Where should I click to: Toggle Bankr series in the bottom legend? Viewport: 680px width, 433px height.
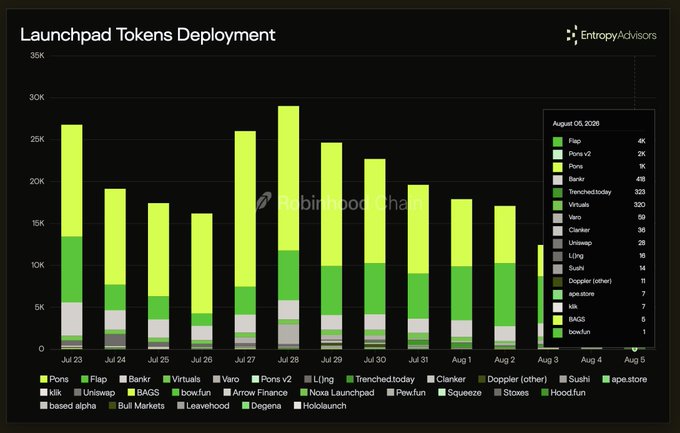click(135, 379)
